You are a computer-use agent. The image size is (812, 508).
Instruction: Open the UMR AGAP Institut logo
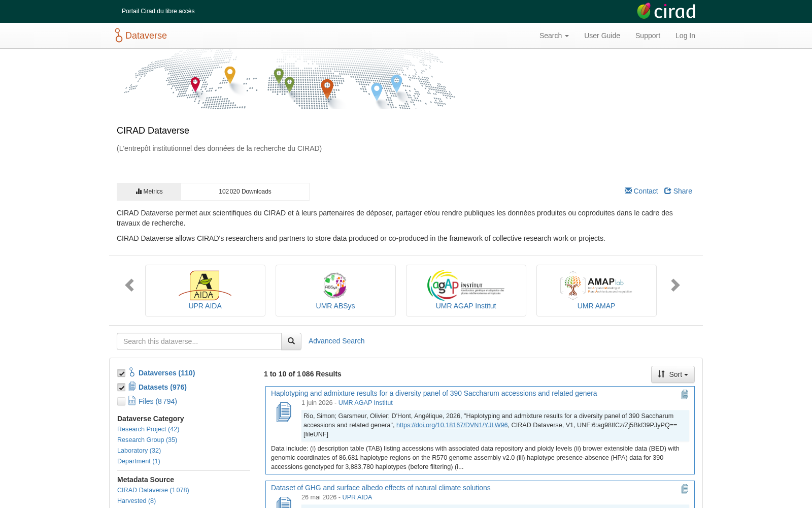[466, 285]
